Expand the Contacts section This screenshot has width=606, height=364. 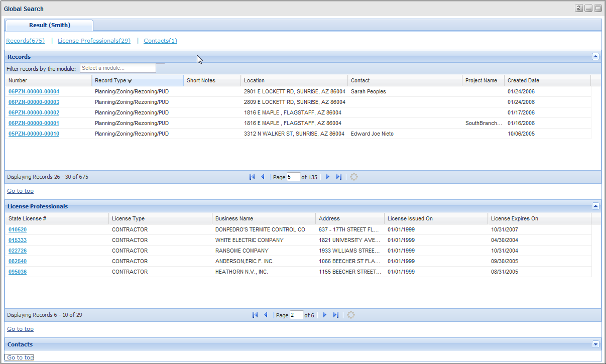pyautogui.click(x=595, y=344)
